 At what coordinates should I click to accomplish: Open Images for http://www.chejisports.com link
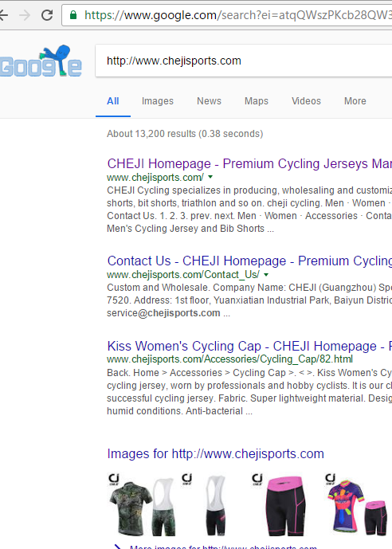(216, 453)
